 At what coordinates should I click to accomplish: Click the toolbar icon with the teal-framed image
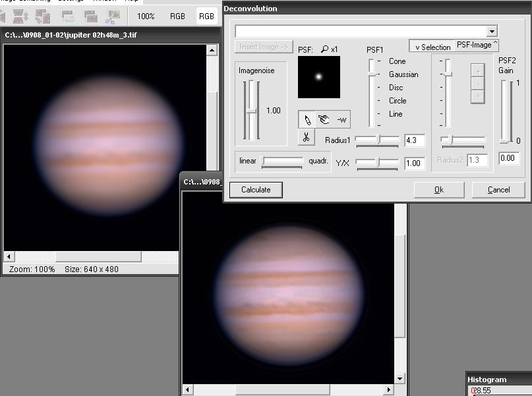click(68, 16)
